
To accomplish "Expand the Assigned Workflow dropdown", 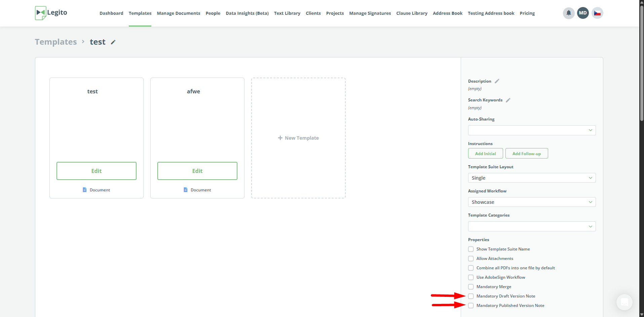I will [532, 202].
